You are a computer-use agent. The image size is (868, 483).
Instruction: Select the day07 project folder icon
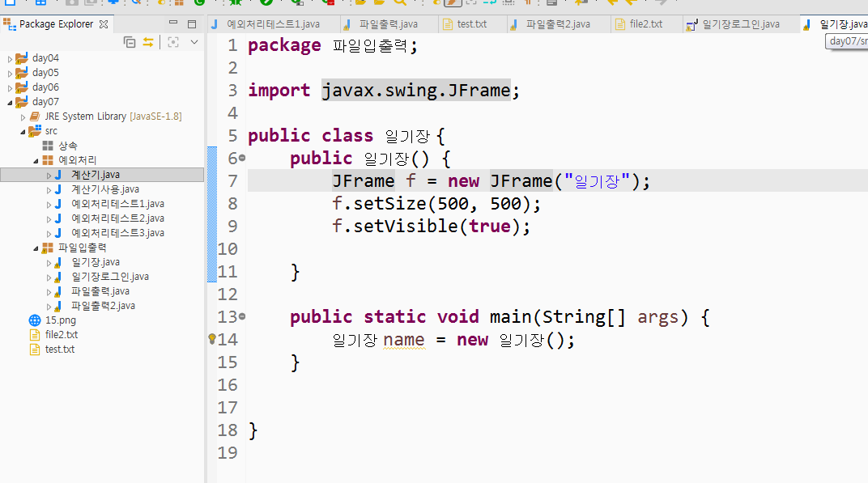22,102
